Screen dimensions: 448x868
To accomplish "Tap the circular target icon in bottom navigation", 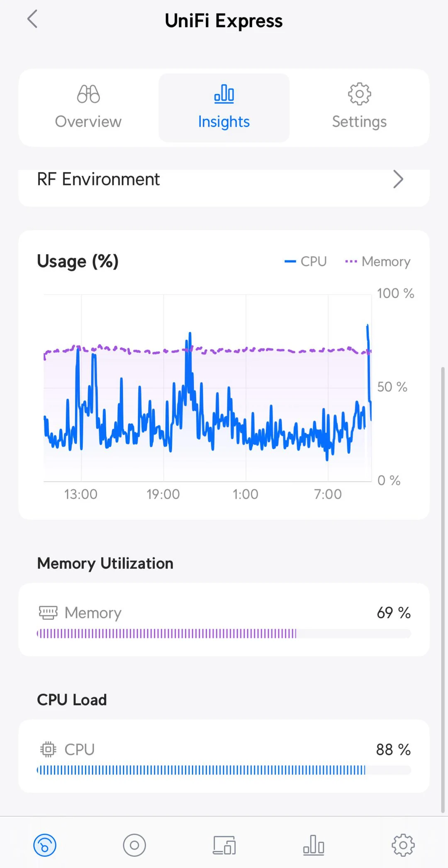I will pyautogui.click(x=134, y=845).
